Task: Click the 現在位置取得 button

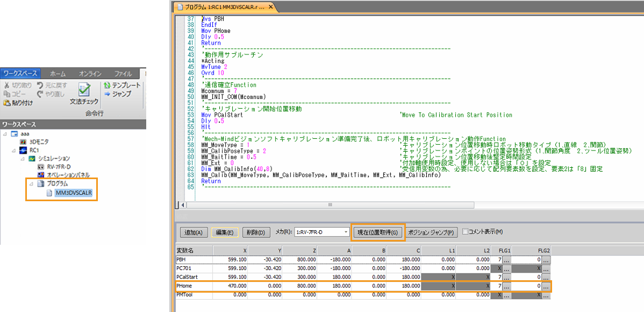Action: click(x=377, y=232)
